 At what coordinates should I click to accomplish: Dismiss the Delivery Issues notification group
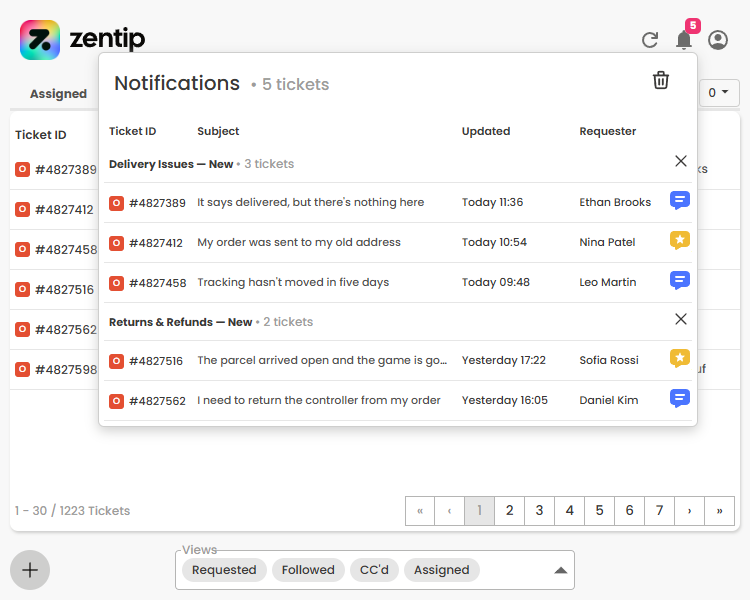tap(681, 161)
